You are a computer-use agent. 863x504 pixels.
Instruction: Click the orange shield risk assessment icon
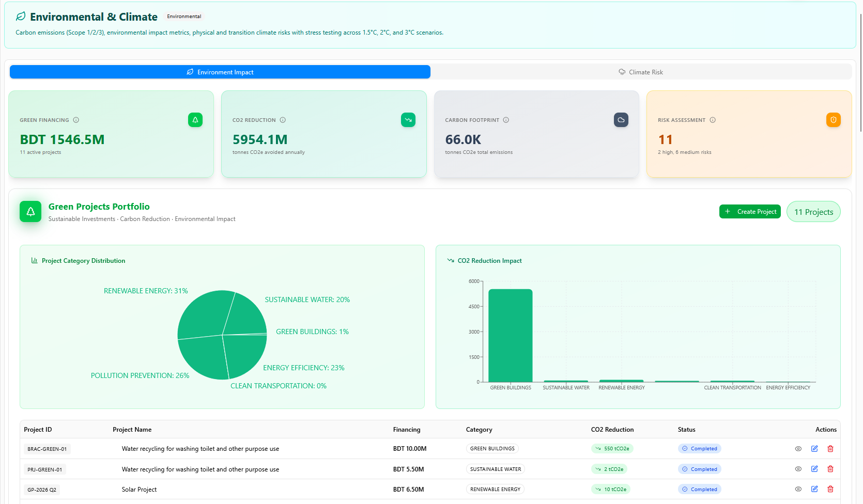tap(833, 120)
